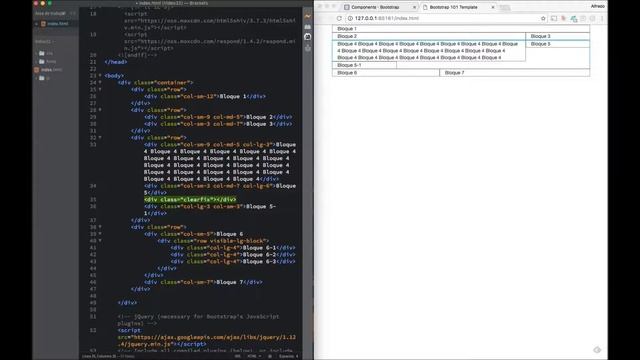Open the HTML language dropdown in status bar
Screen dimensions: 640x360
(254, 356)
